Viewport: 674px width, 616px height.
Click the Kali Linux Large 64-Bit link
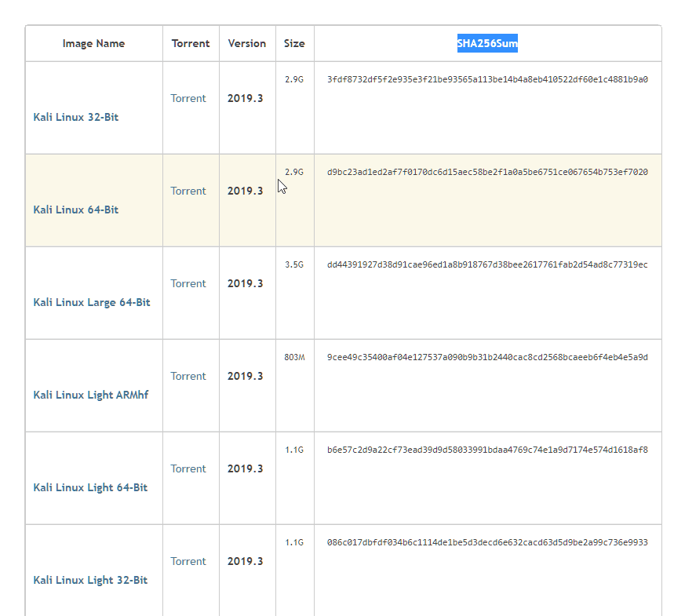[92, 302]
